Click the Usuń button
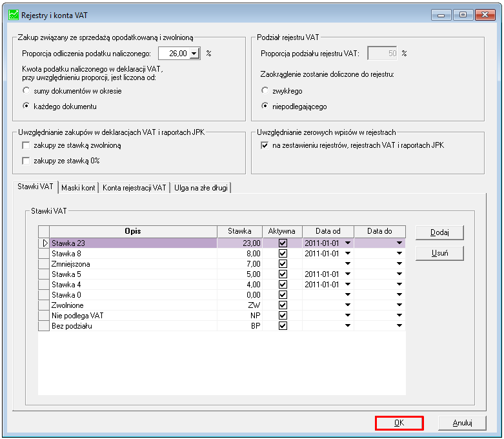The image size is (504, 439). [439, 253]
